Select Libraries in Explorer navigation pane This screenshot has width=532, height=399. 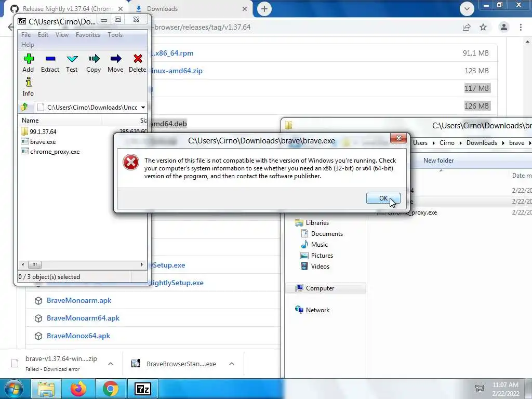pos(312,223)
